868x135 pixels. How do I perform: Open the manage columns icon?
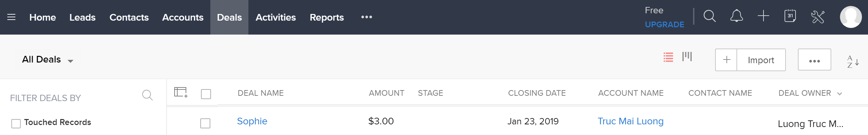tap(181, 92)
